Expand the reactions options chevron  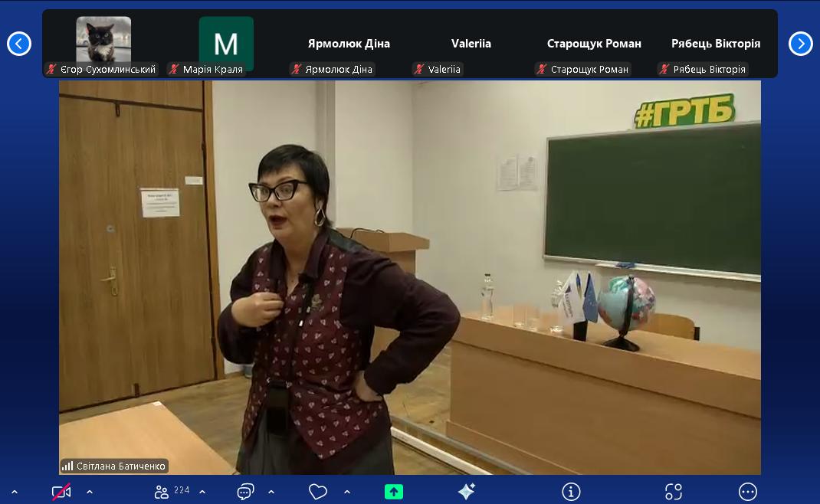tap(347, 492)
